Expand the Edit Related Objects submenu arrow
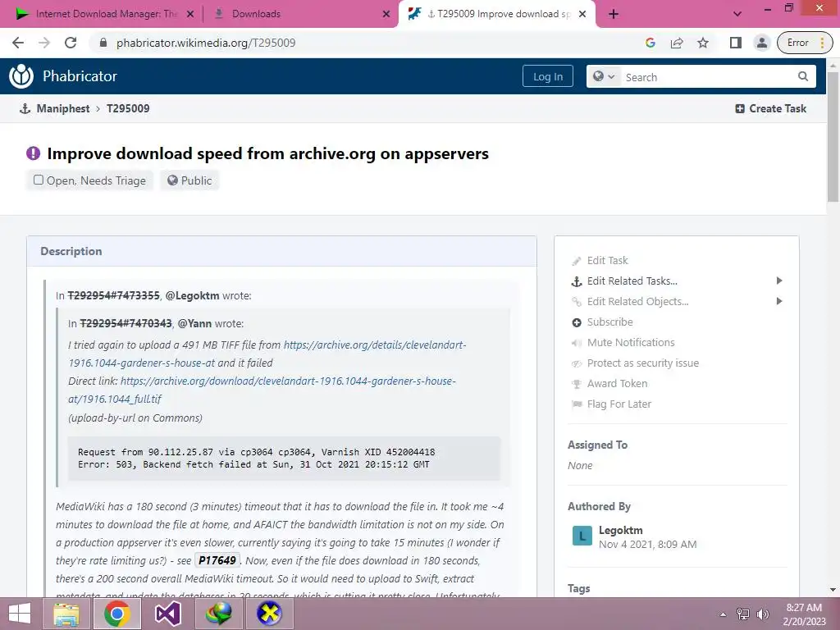Viewport: 840px width, 630px height. (779, 301)
